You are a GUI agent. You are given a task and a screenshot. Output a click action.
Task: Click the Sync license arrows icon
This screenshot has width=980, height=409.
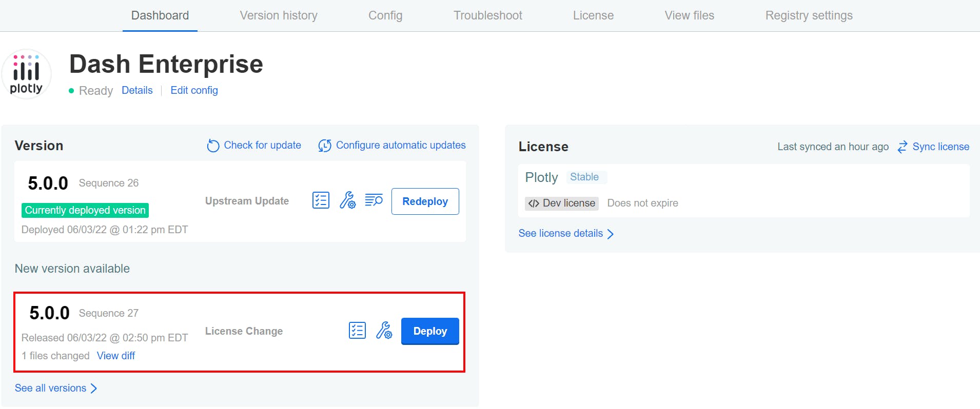903,147
